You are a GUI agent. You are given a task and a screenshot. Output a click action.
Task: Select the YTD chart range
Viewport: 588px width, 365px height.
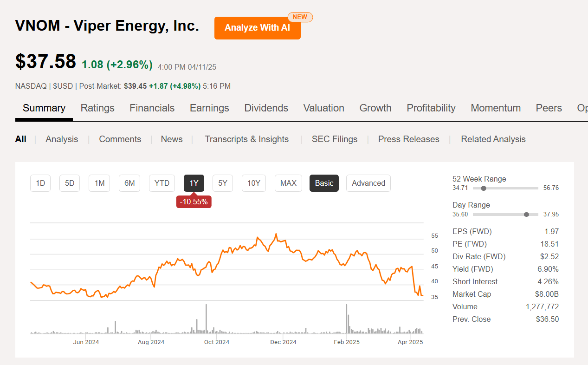162,183
